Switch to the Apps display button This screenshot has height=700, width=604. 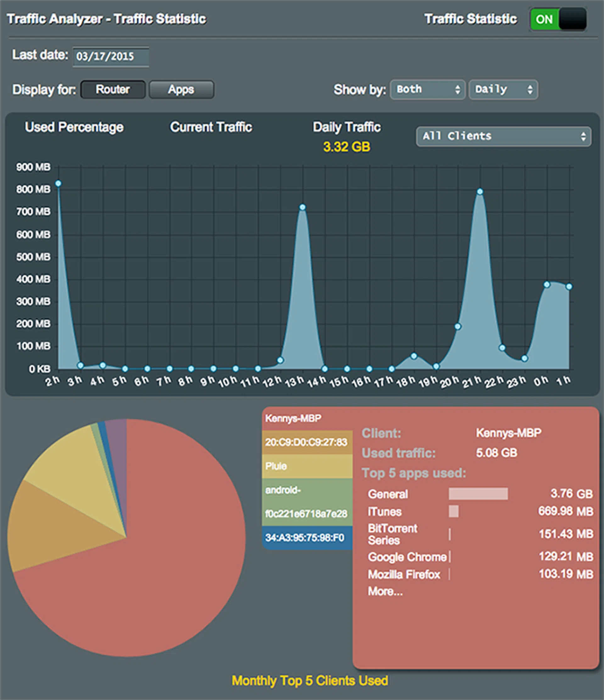point(181,89)
